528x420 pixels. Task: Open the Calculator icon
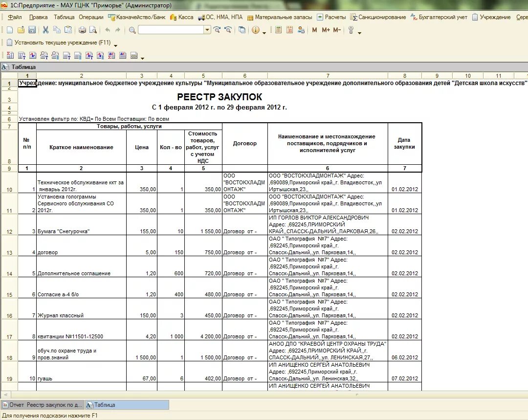tap(278, 30)
